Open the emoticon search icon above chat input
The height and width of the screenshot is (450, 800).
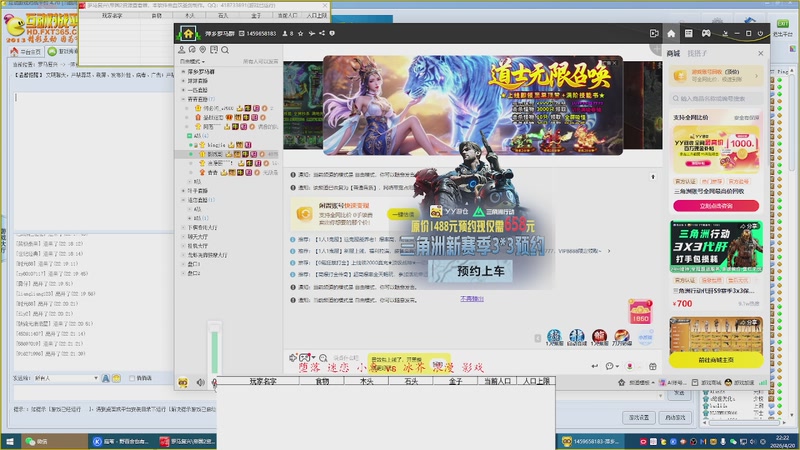coord(323,358)
